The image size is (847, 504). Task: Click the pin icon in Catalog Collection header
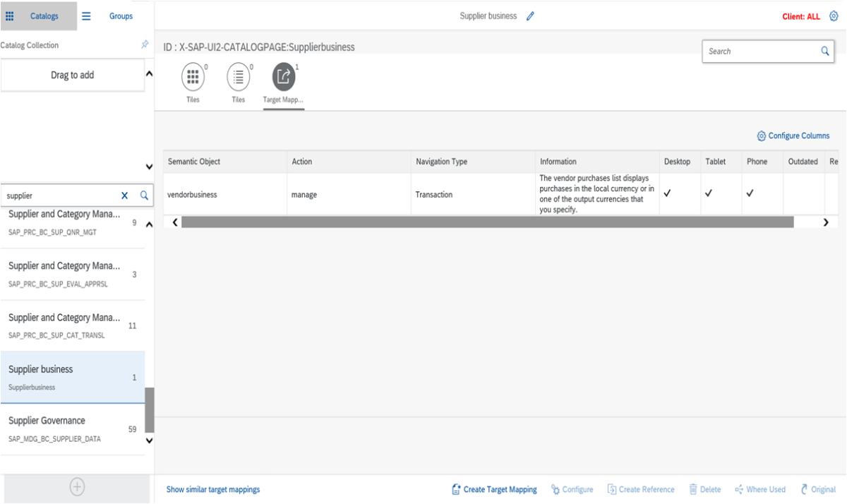click(145, 44)
